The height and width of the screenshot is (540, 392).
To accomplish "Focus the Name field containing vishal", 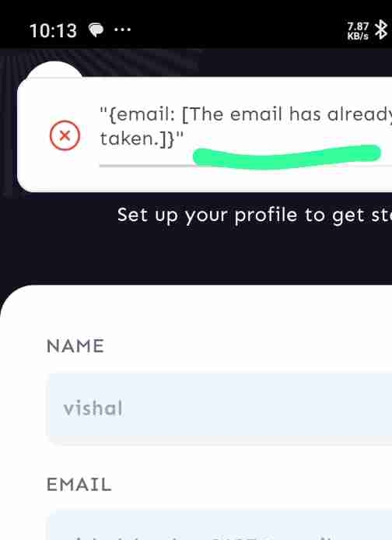I will pyautogui.click(x=219, y=409).
